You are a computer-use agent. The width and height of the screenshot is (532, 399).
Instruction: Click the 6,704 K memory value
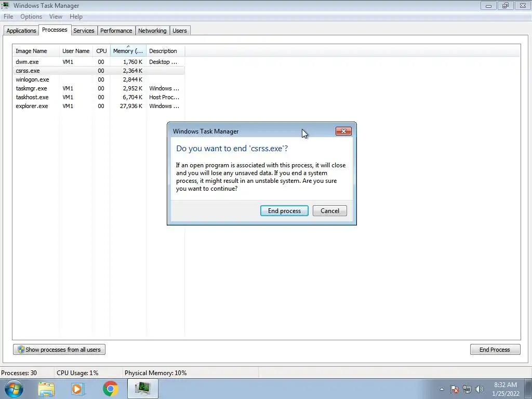pos(132,97)
